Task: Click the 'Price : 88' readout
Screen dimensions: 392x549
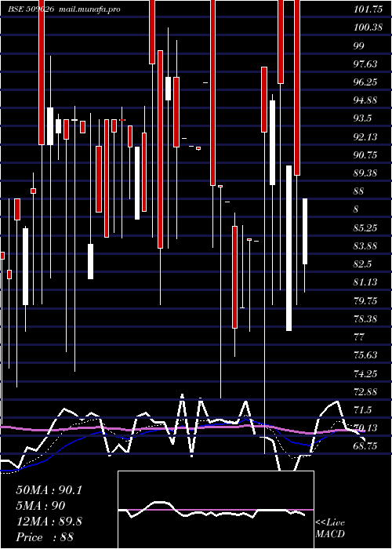Action: (45, 537)
